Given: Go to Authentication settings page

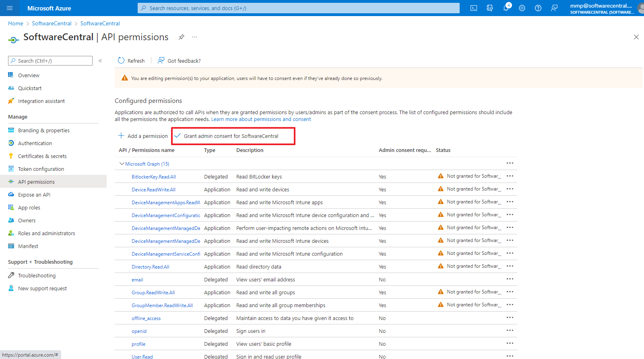Looking at the screenshot, I should (35, 143).
